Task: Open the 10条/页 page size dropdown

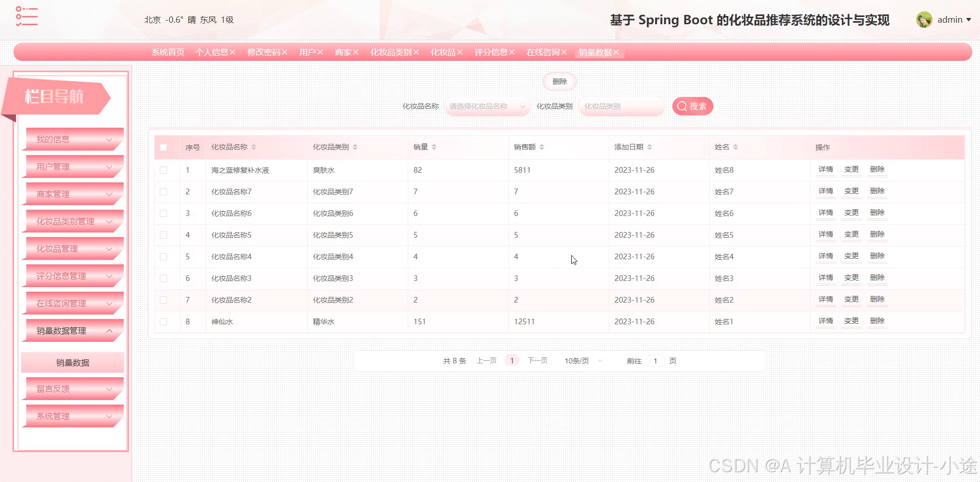Action: (x=583, y=361)
